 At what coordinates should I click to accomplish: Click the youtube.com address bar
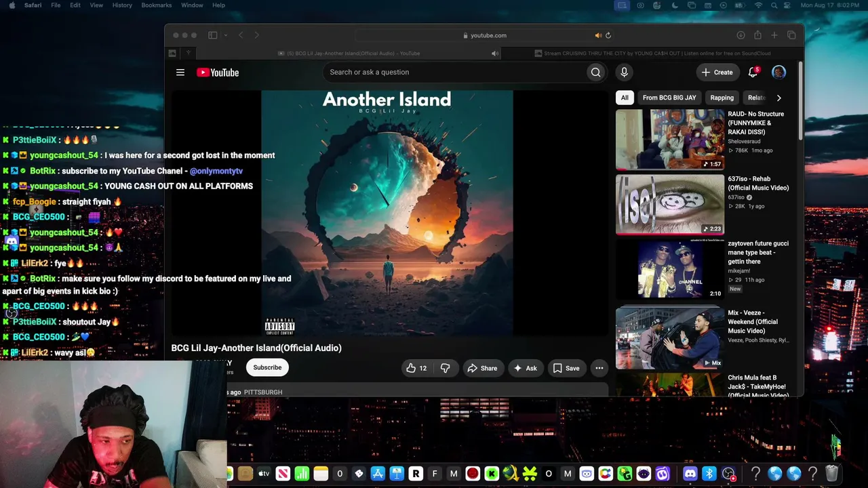point(484,35)
